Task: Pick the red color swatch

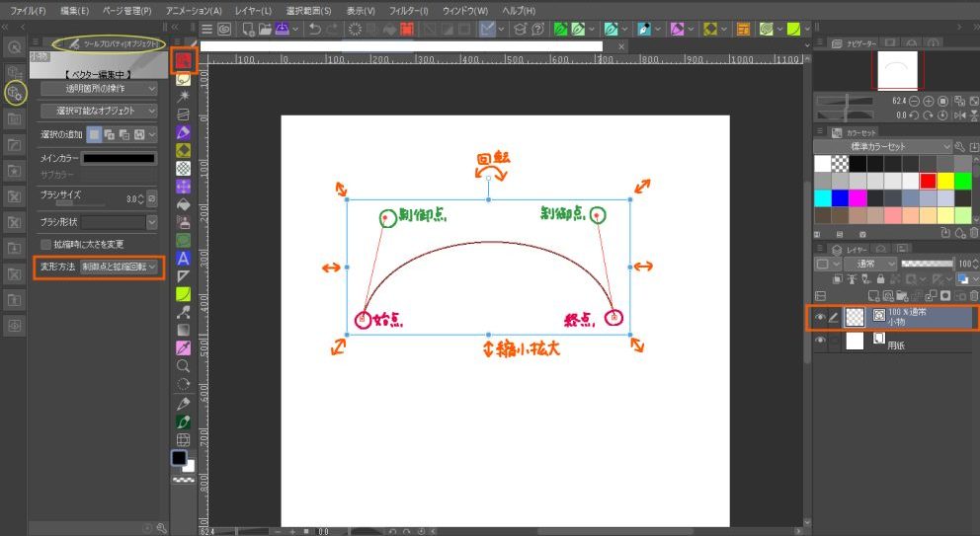Action: pos(927,181)
